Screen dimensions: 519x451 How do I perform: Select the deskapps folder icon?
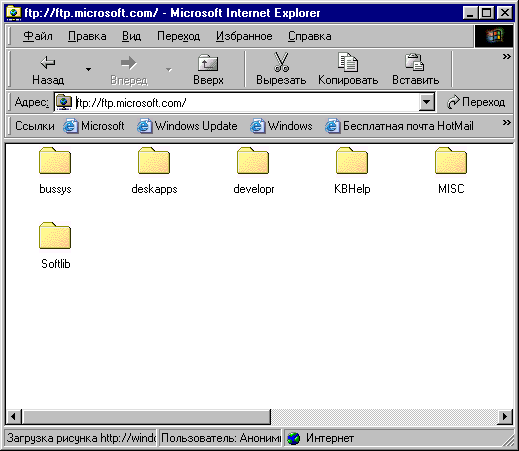click(154, 161)
